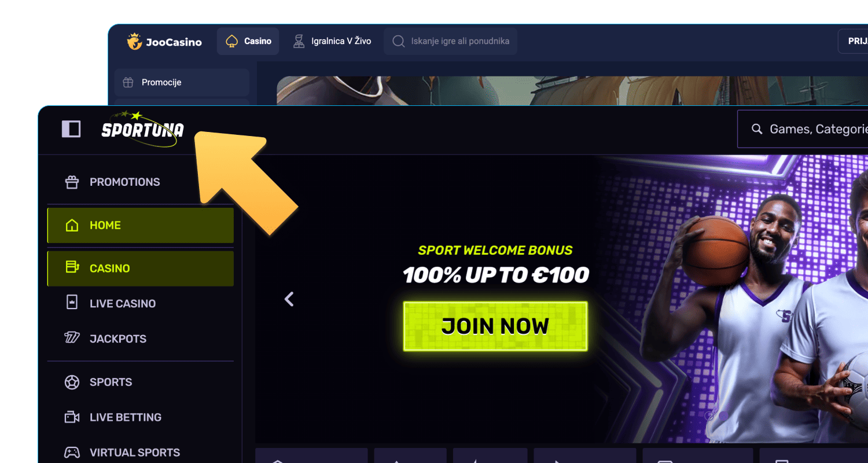Toggle the Sportuna sidebar panel icon

71,128
